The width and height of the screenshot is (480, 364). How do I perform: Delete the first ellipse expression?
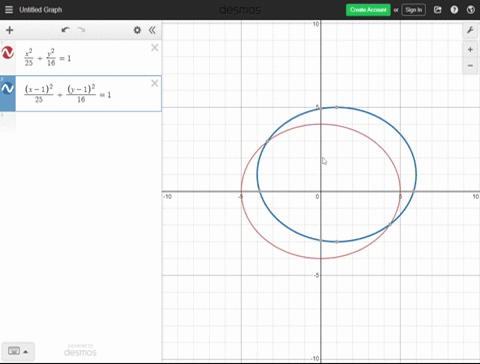(x=154, y=48)
